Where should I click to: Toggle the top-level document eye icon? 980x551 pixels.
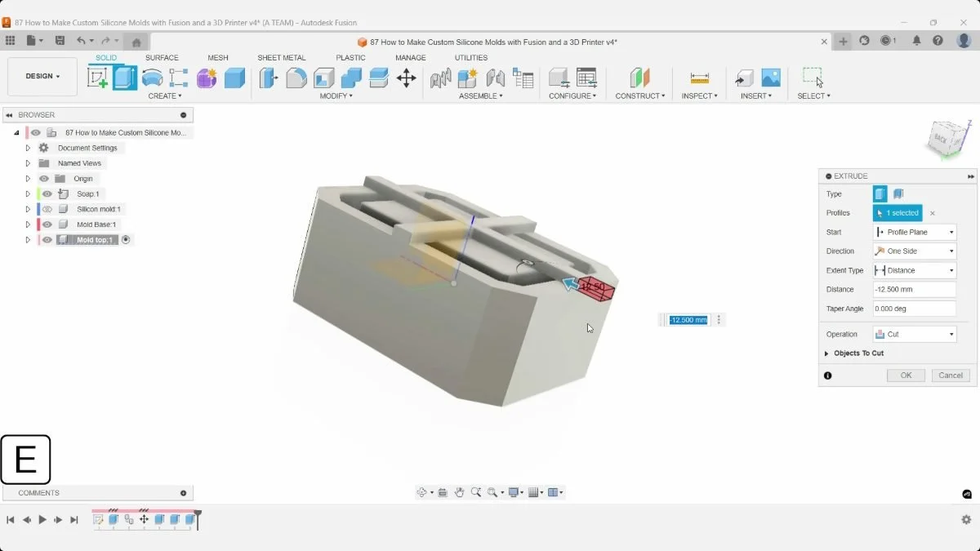[x=36, y=132]
